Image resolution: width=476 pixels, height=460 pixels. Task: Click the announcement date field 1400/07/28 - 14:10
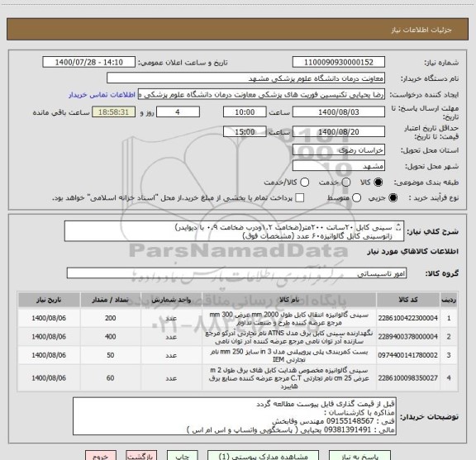pyautogui.click(x=89, y=62)
